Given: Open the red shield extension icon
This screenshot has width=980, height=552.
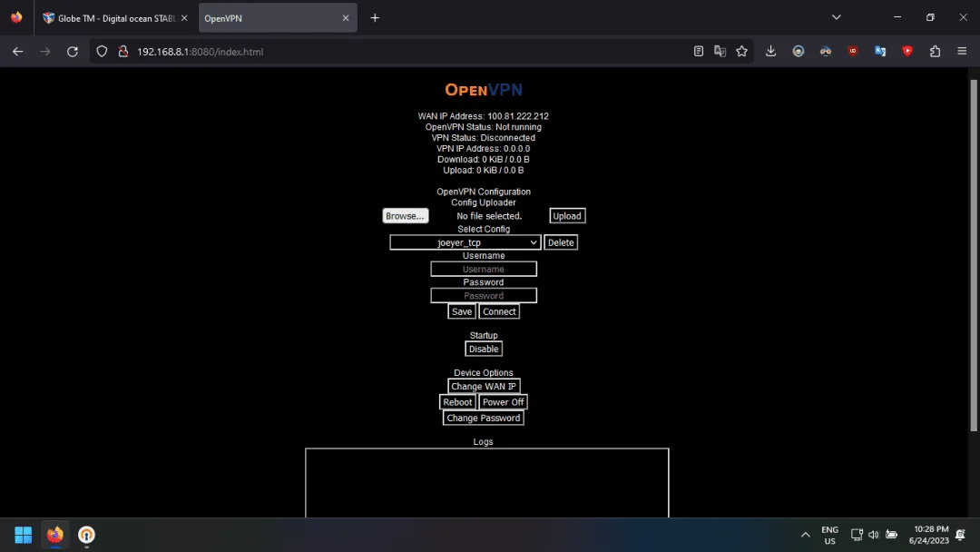Looking at the screenshot, I should click(x=907, y=51).
